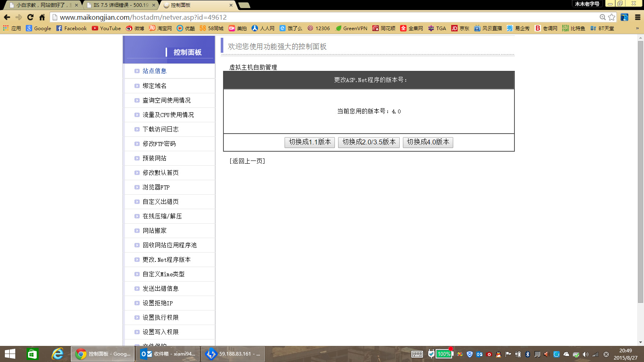Screen dimensions: 644x362
Task: Click the 返回上一页 link
Action: [x=247, y=161]
